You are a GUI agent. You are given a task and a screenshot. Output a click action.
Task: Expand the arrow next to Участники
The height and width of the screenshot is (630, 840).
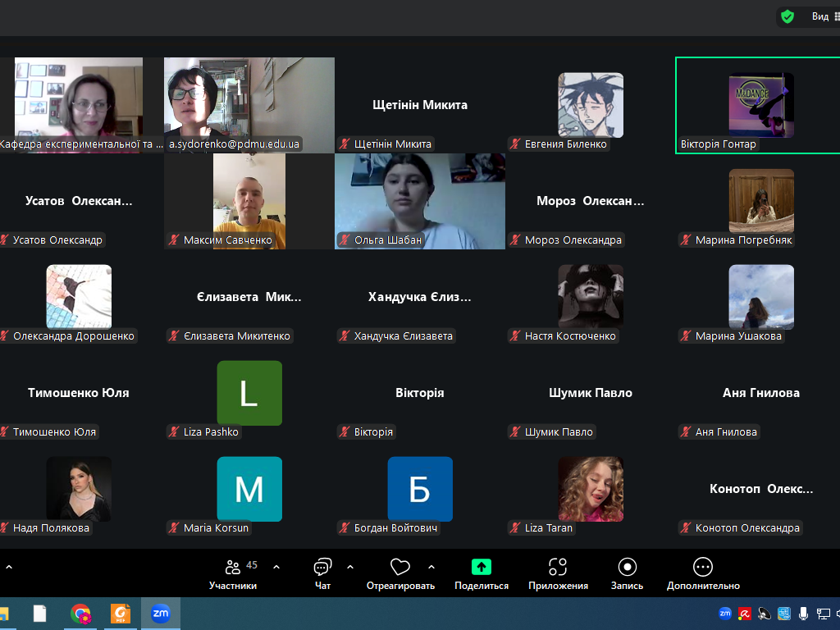coord(276,567)
